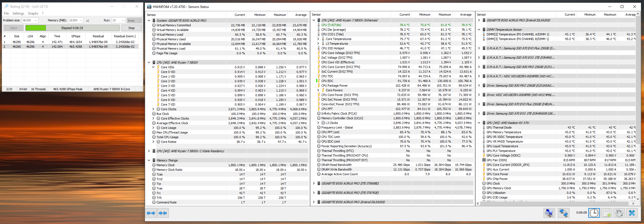The image size is (644, 224).
Task: Click the horizontal scrollbar under the third sensor panel
Action: (x=555, y=203)
